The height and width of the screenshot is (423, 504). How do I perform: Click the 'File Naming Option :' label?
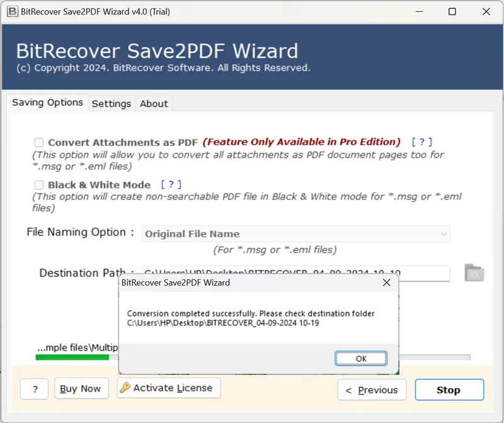click(x=81, y=232)
